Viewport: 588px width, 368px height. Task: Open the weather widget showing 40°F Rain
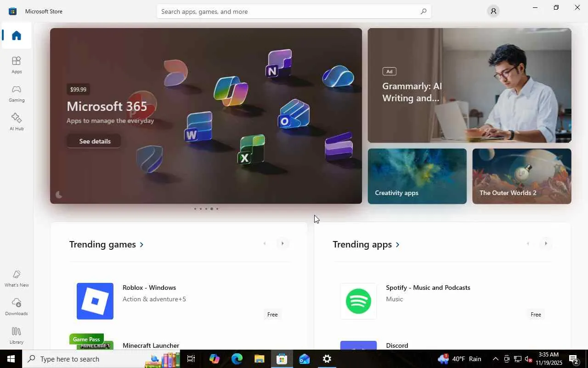[x=459, y=359]
